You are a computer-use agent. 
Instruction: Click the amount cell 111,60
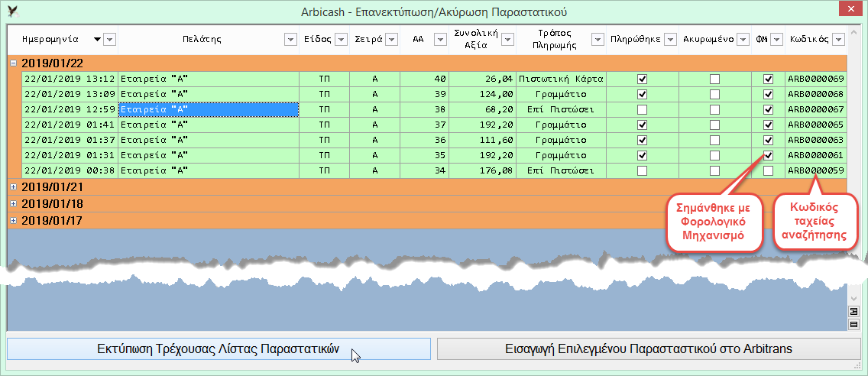[482, 140]
